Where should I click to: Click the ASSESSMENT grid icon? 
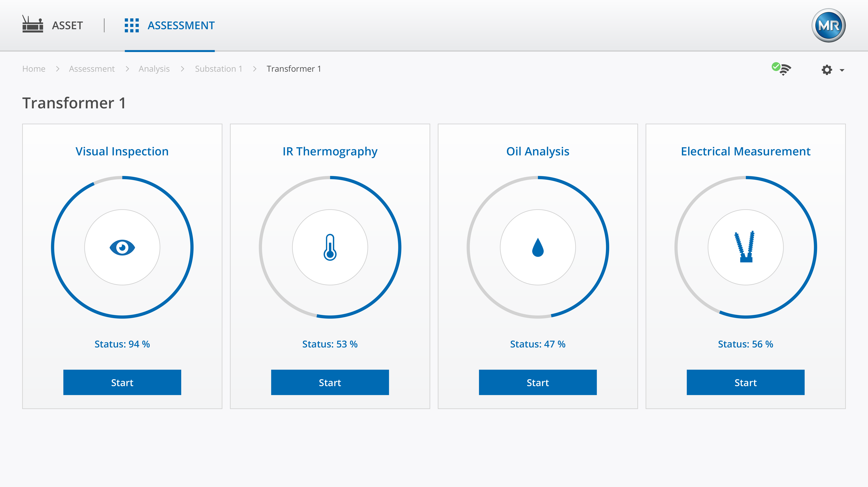132,26
